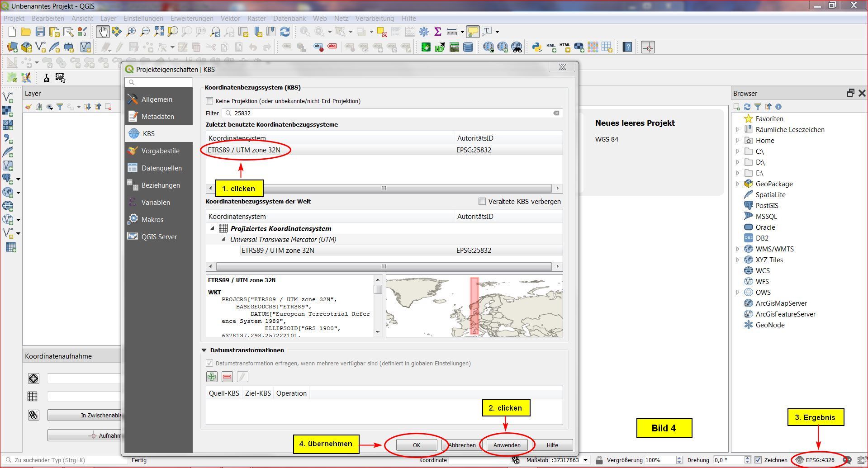
Task: Select the Zoom In magnifier tool
Action: coord(131,32)
